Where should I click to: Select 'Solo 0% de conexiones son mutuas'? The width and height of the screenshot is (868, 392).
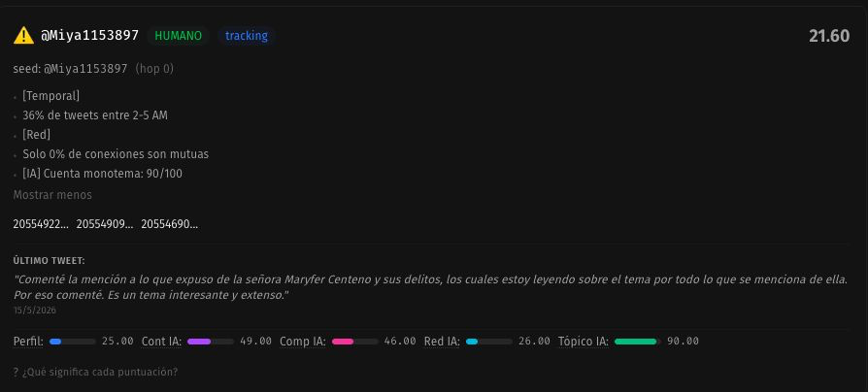pos(116,154)
